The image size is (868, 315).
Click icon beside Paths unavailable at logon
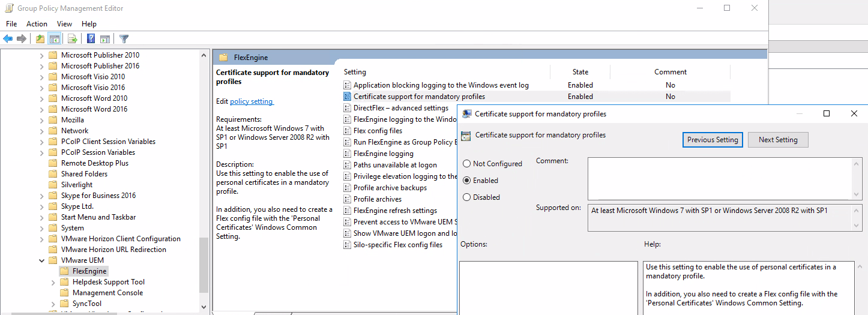pos(347,165)
